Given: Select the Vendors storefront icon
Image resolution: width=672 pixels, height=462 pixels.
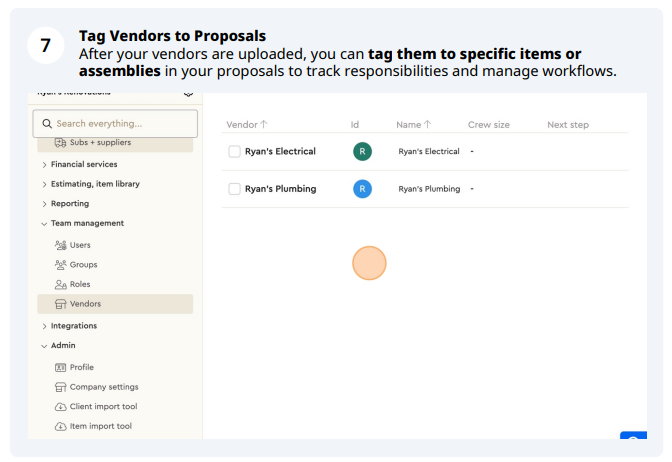Looking at the screenshot, I should pyautogui.click(x=60, y=304).
